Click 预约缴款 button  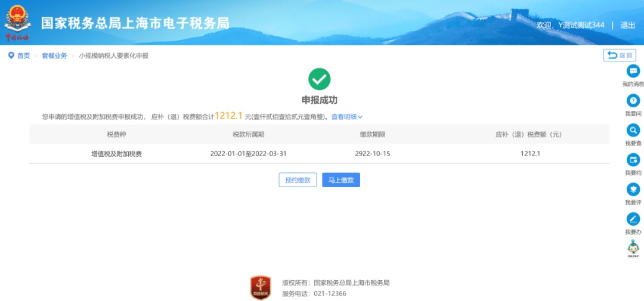point(298,180)
